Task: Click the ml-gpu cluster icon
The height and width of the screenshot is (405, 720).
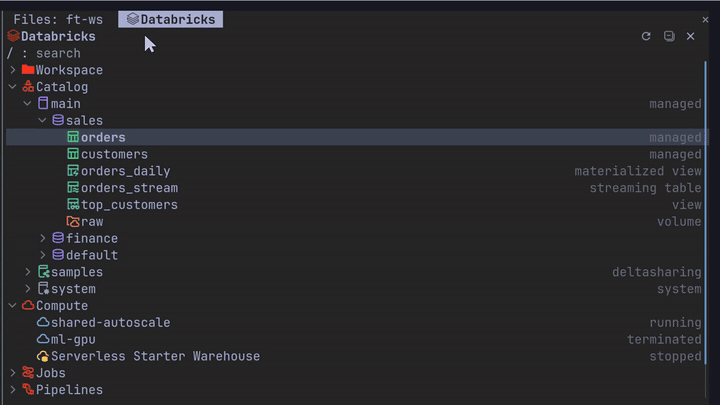Action: pos(43,339)
